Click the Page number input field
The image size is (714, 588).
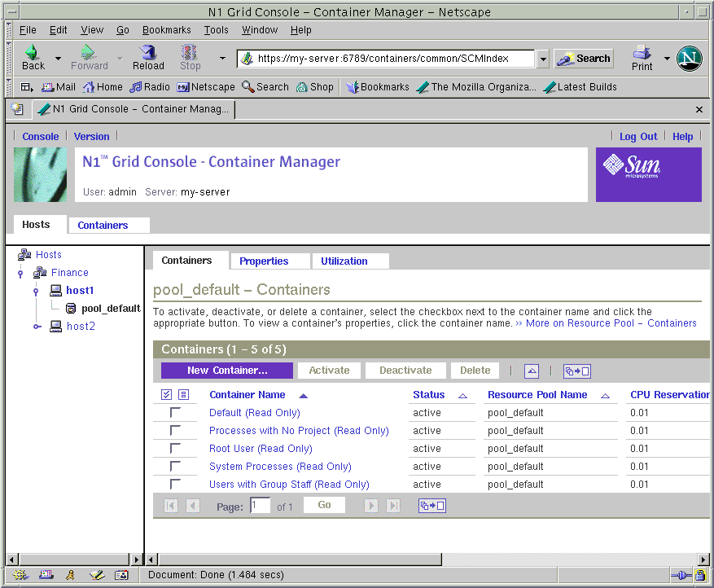(x=260, y=506)
